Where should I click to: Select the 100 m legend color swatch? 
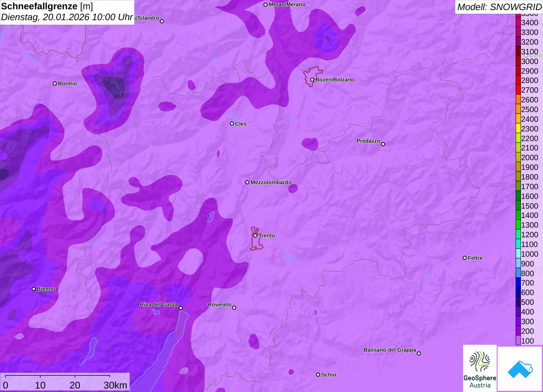point(518,340)
